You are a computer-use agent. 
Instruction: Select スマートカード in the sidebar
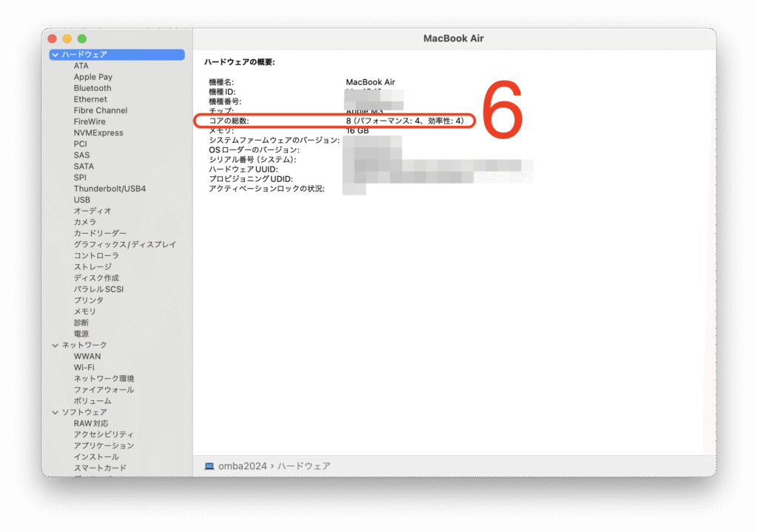point(100,468)
